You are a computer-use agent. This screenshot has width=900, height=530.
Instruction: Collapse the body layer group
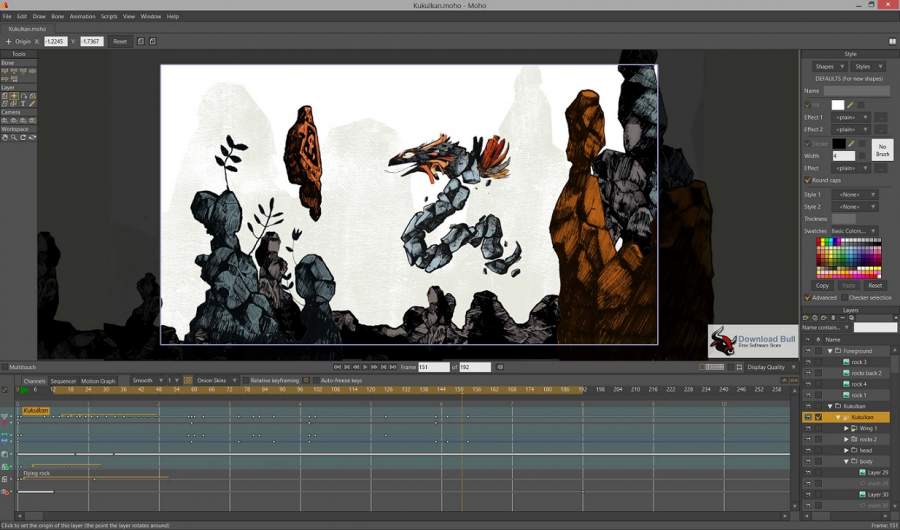tap(846, 462)
